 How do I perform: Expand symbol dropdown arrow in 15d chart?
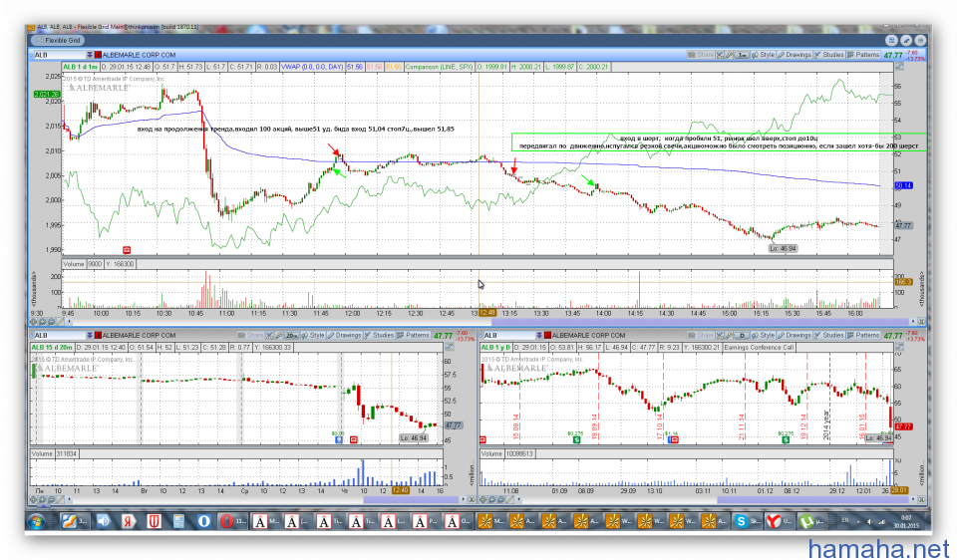89,336
